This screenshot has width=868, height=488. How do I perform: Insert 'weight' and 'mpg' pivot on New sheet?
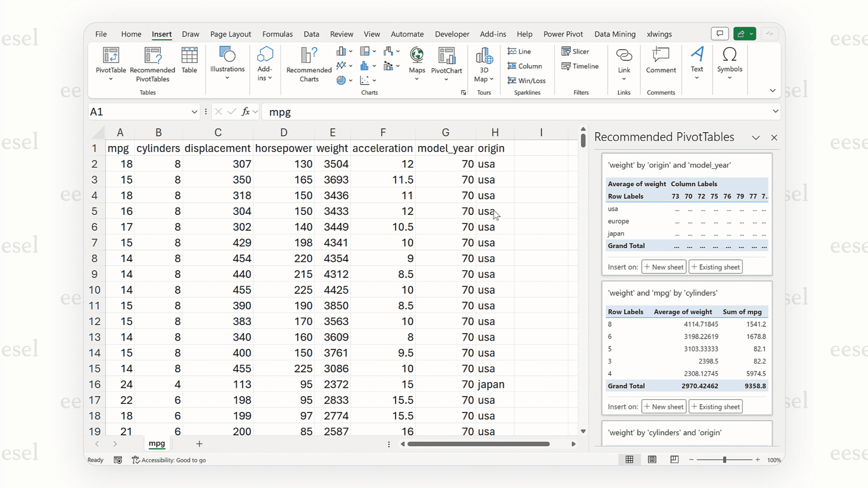pyautogui.click(x=663, y=406)
